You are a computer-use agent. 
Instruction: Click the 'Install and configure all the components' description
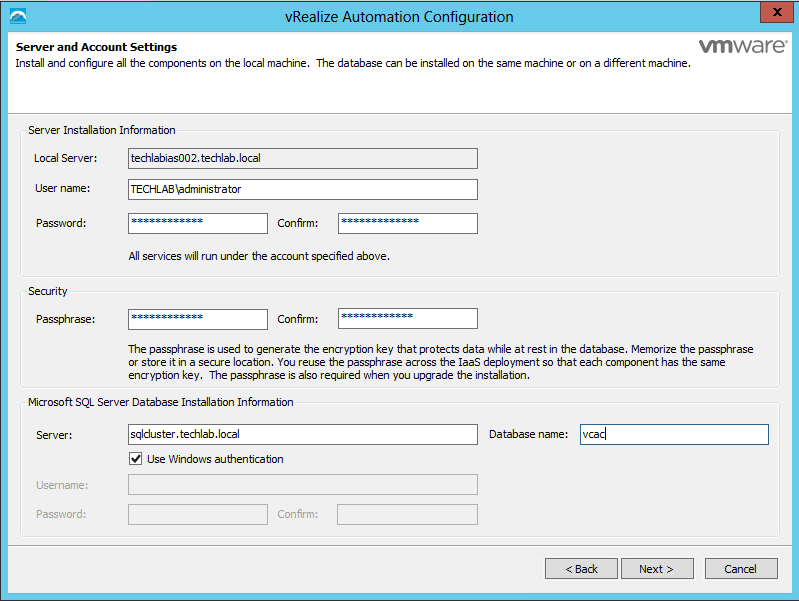[353, 63]
